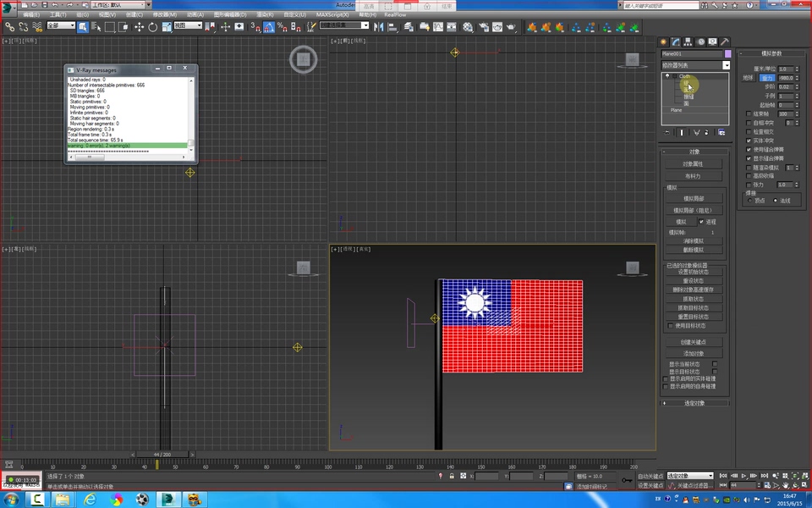Toggle the Angle Snap icon

269,27
